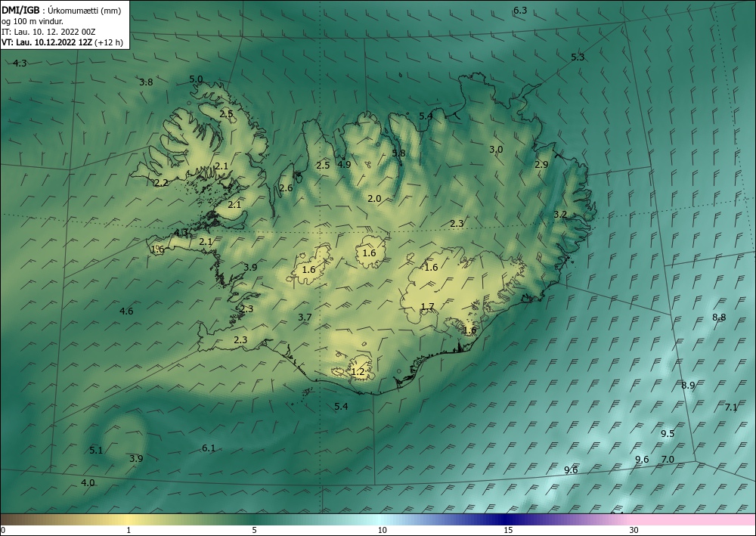Screen dimensions: 756x536
Task: Click the 6.3 value on the map
Action: (x=520, y=10)
